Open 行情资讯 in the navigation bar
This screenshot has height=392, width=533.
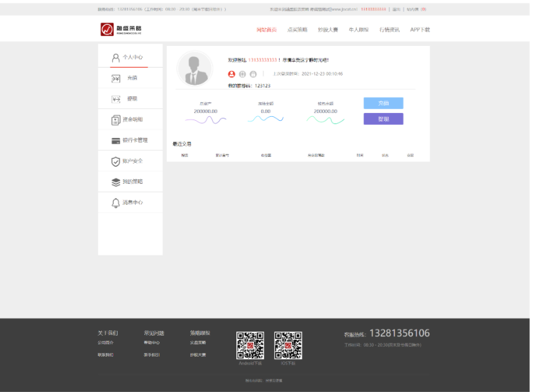point(389,30)
